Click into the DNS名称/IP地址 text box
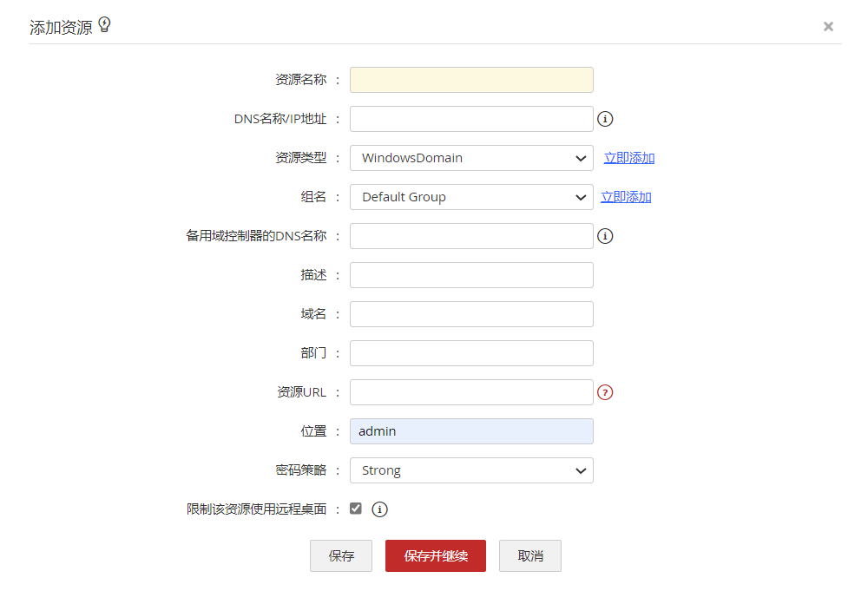Image resolution: width=868 pixels, height=591 pixels. pos(471,119)
